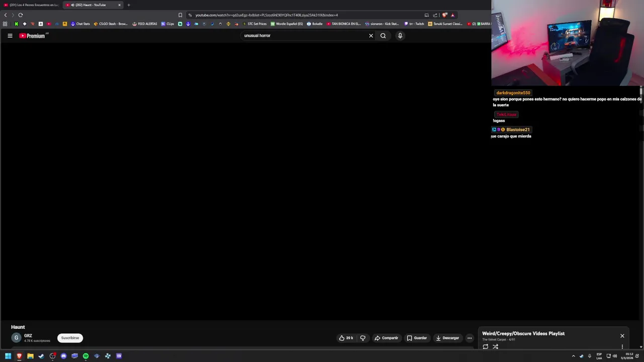Switch to 'Los 4 Peores Encuentros' tab
Image resolution: width=644 pixels, height=362 pixels.
31,5
